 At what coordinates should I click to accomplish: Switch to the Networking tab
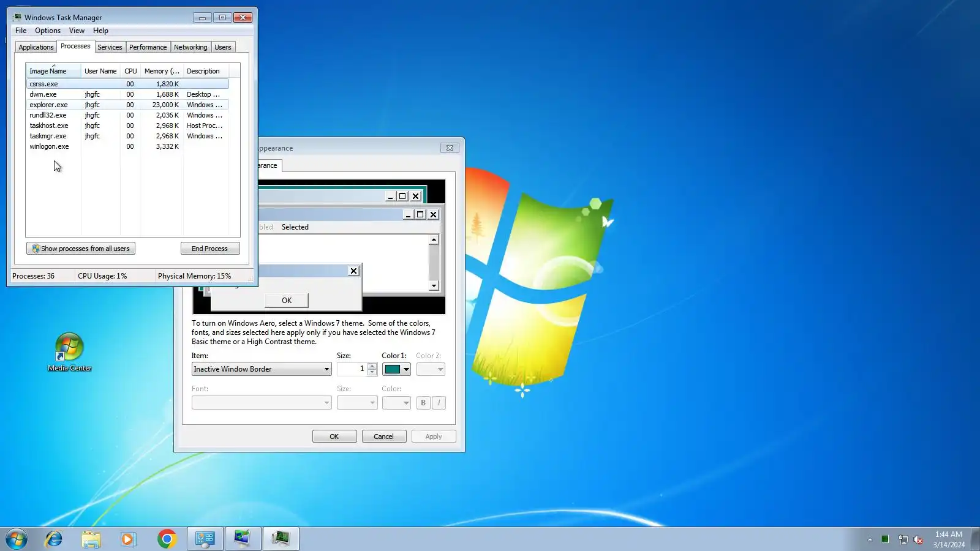point(190,47)
